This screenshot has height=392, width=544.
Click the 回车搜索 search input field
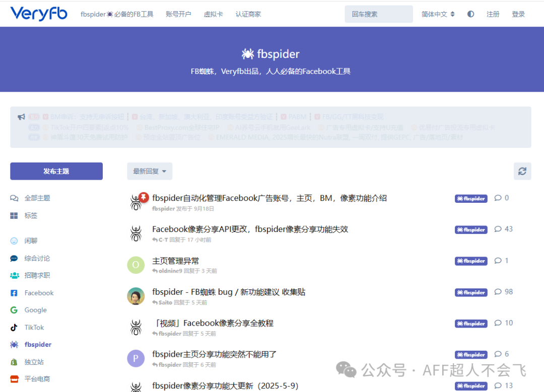tap(378, 14)
